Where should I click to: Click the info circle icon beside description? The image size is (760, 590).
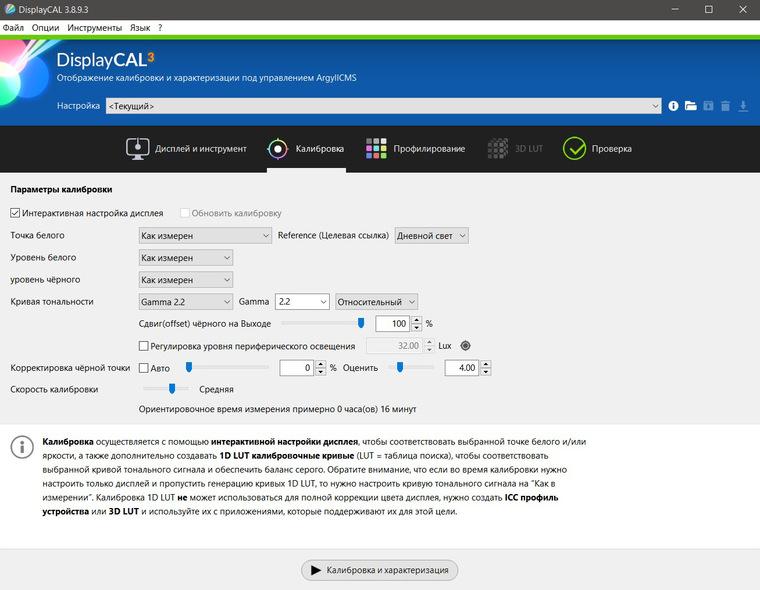point(22,447)
